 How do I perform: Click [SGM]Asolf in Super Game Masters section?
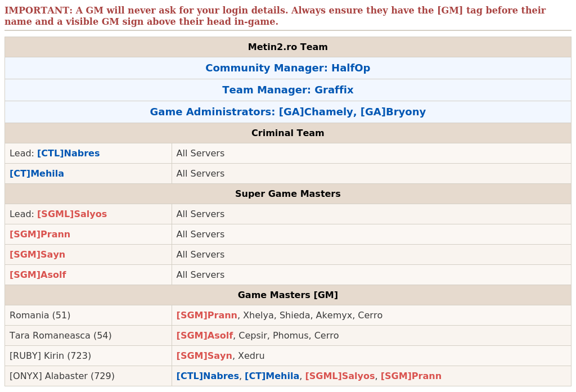pos(38,274)
